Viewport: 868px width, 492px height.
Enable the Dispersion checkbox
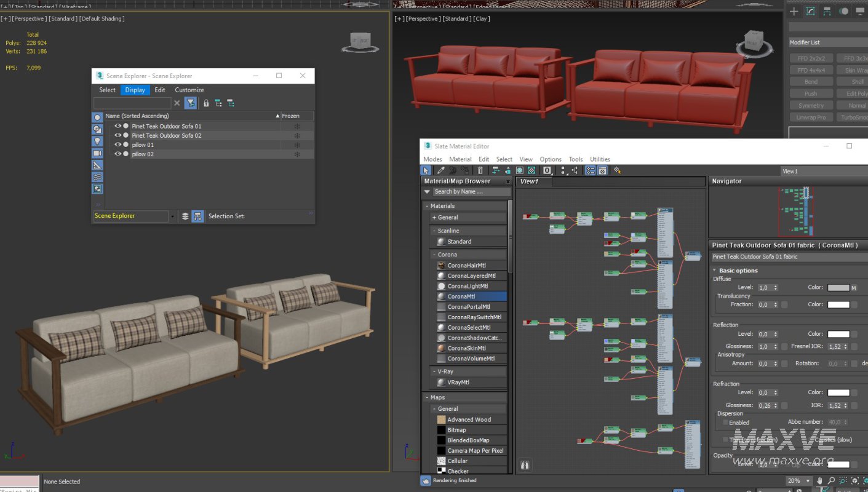click(x=726, y=423)
